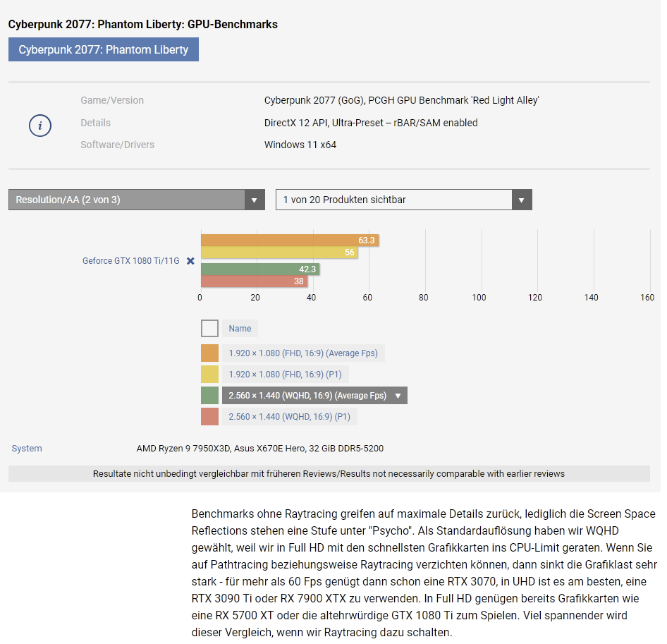
Task: Expand the Resolution/AA (2 von 3) dropdown
Action: pos(137,200)
